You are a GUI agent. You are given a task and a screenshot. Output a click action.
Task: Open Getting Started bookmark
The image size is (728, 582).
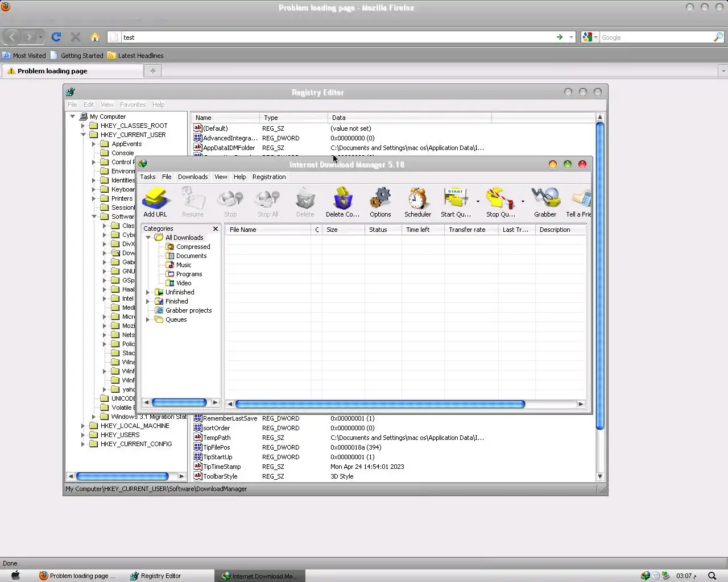coord(77,56)
